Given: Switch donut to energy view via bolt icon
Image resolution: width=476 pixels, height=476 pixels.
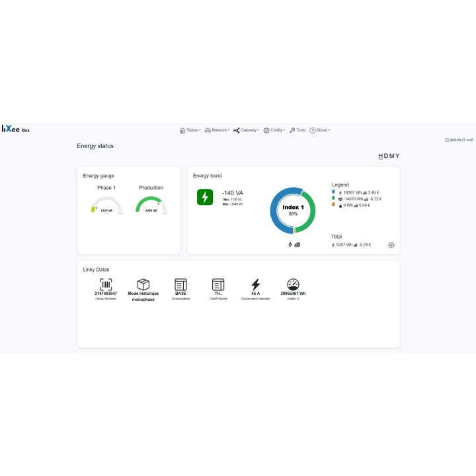Looking at the screenshot, I should tap(290, 245).
